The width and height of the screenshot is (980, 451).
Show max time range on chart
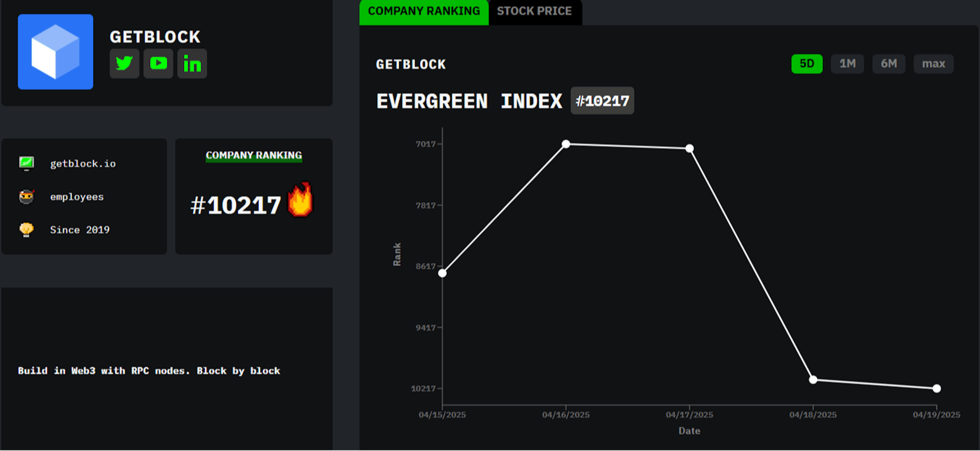[933, 64]
